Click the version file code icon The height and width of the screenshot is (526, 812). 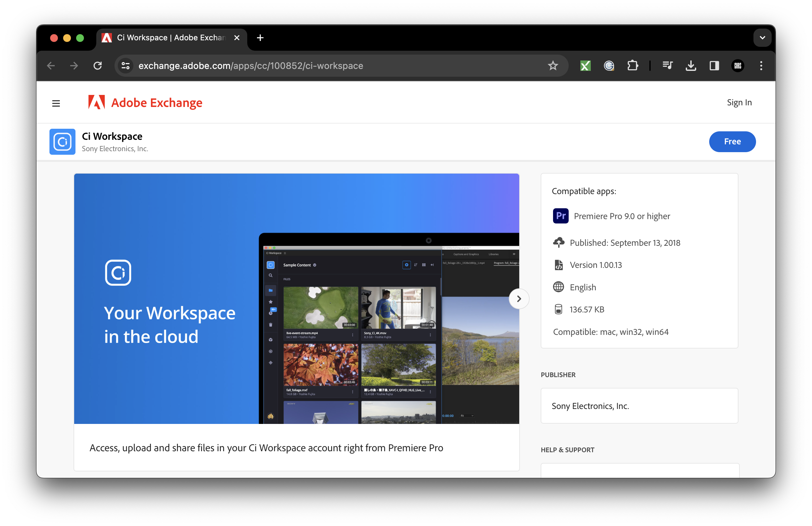click(558, 265)
